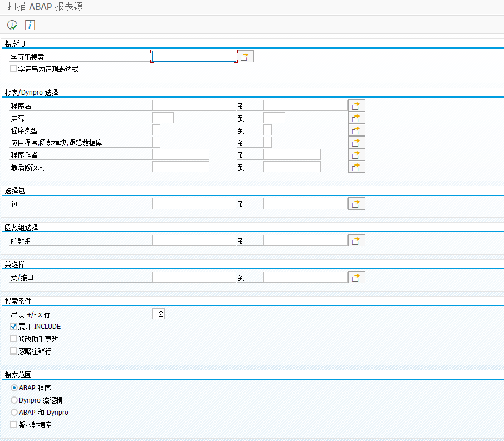Enable the 字符串为正则表达式 checkbox

tap(13, 69)
